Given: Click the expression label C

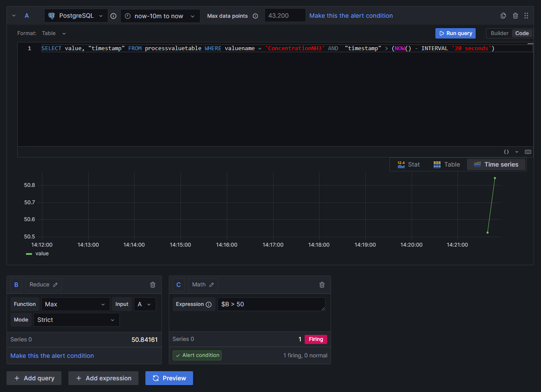Looking at the screenshot, I should [x=179, y=285].
